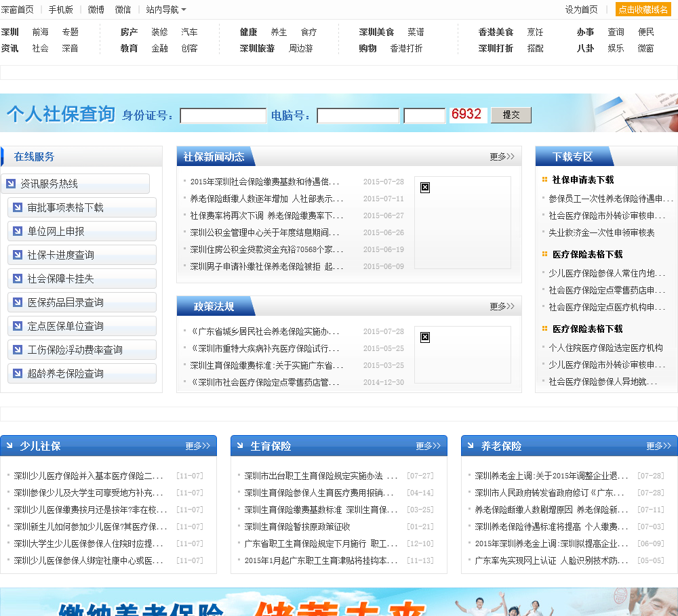
Task: Open the 站内导航 dropdown menu
Action: 166,9
